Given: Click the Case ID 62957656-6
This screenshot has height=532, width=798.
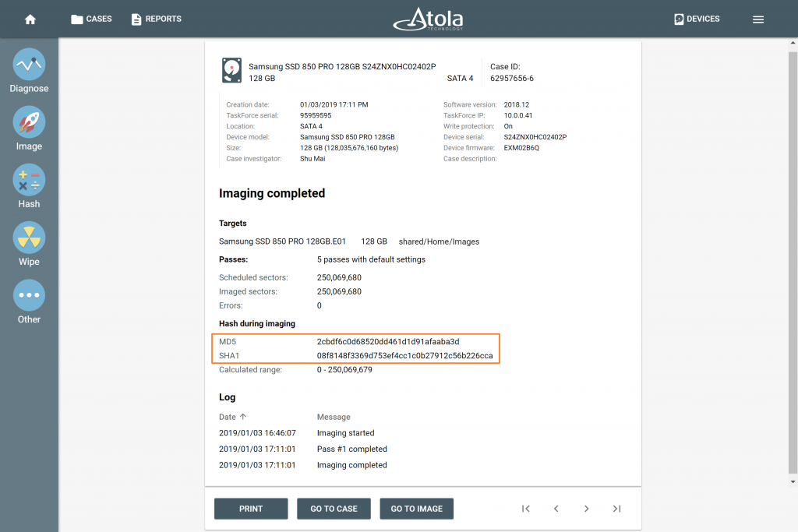Looking at the screenshot, I should click(x=511, y=79).
